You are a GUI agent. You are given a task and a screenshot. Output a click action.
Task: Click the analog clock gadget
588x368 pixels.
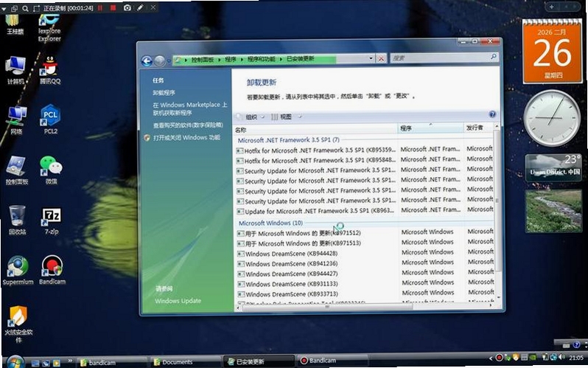pos(552,118)
